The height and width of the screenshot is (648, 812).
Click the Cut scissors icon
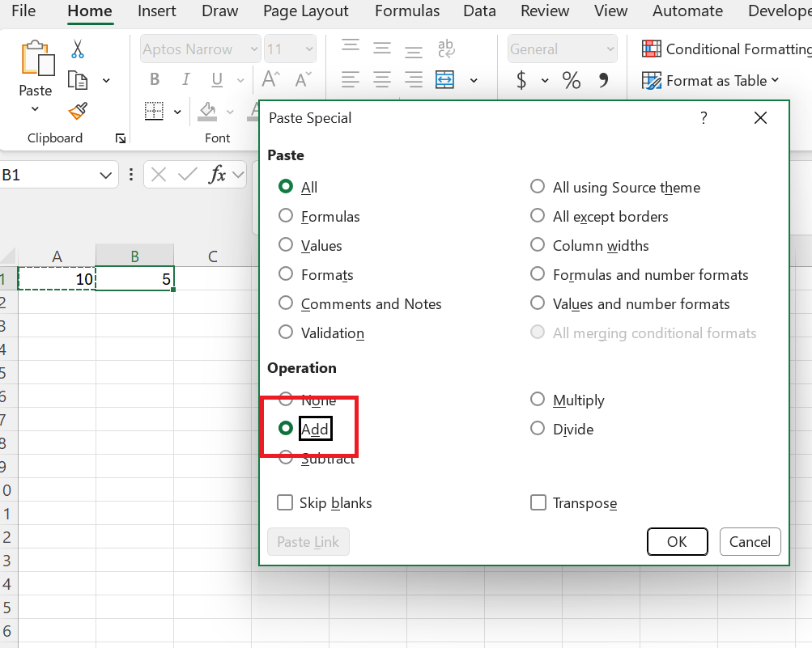(x=77, y=49)
